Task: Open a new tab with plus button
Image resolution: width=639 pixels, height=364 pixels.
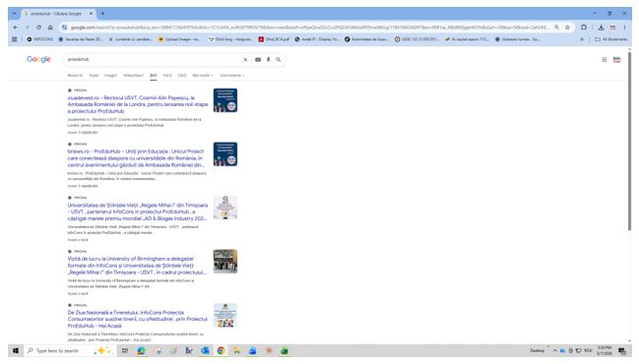Action: point(102,14)
